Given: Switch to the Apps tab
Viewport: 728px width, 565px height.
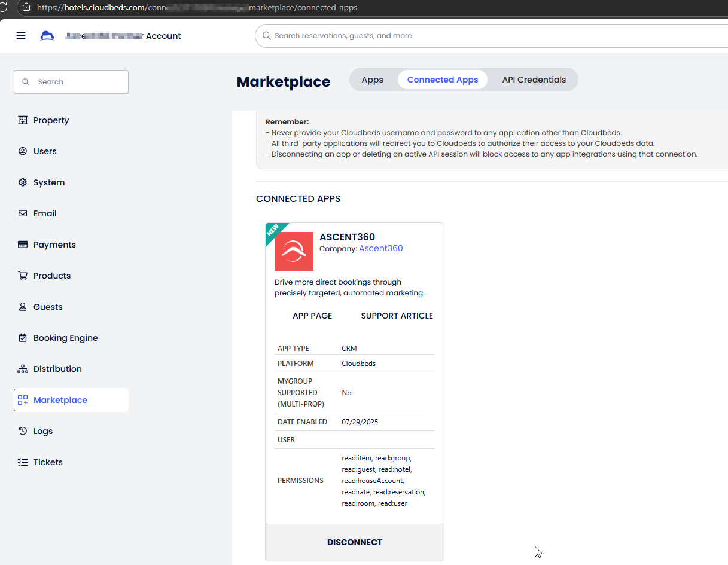Looking at the screenshot, I should [372, 80].
